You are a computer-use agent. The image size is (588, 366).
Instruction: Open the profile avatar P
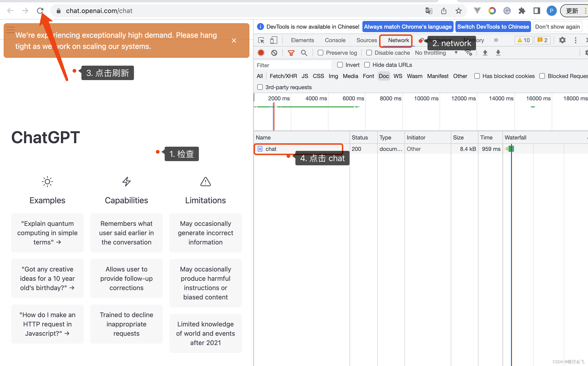[551, 11]
